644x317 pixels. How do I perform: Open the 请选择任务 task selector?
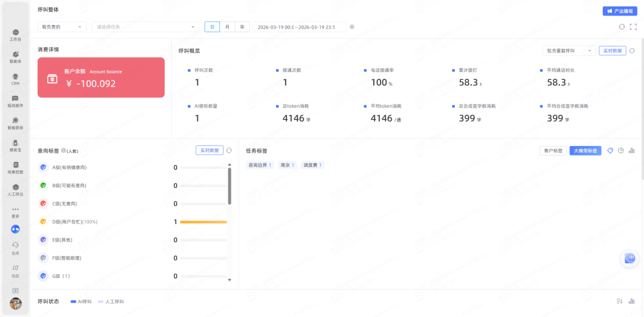(145, 27)
